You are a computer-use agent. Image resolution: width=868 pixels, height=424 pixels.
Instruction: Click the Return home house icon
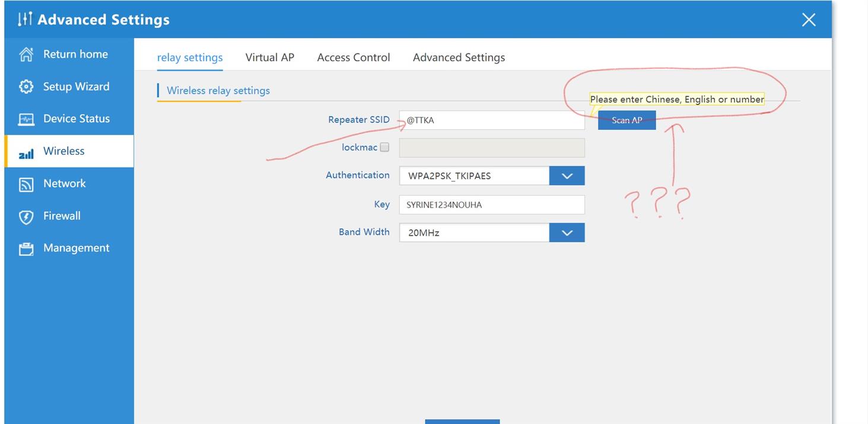tap(26, 55)
